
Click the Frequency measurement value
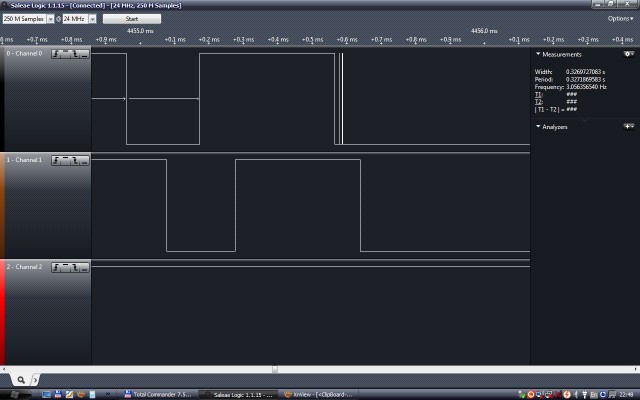(586, 87)
